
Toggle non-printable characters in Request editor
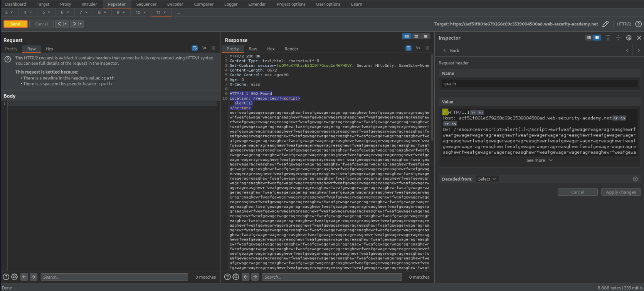point(204,48)
